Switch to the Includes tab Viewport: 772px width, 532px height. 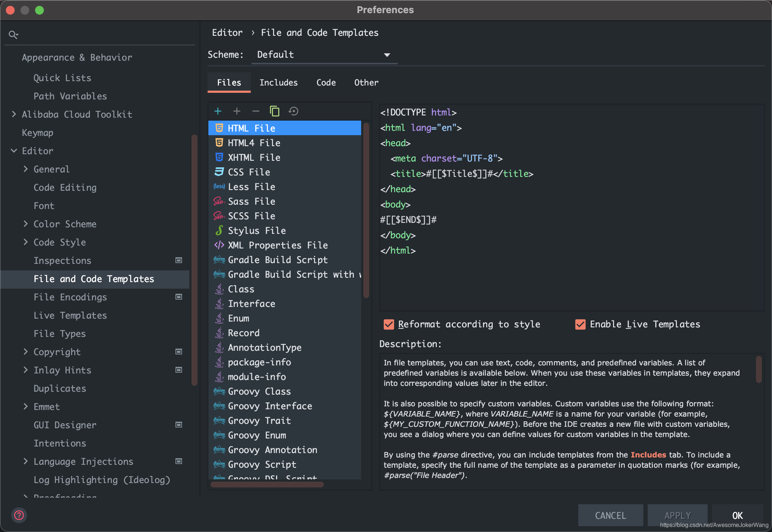click(279, 82)
